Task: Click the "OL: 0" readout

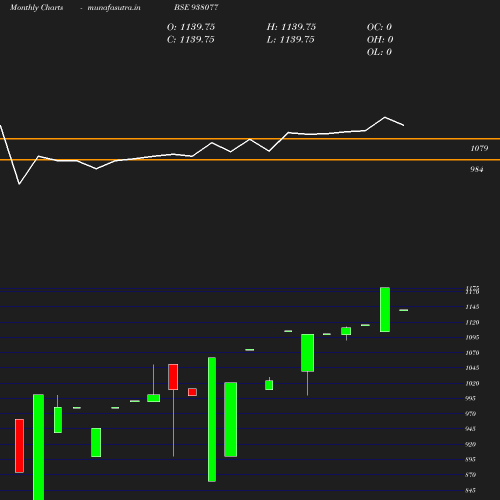Action: (x=379, y=52)
